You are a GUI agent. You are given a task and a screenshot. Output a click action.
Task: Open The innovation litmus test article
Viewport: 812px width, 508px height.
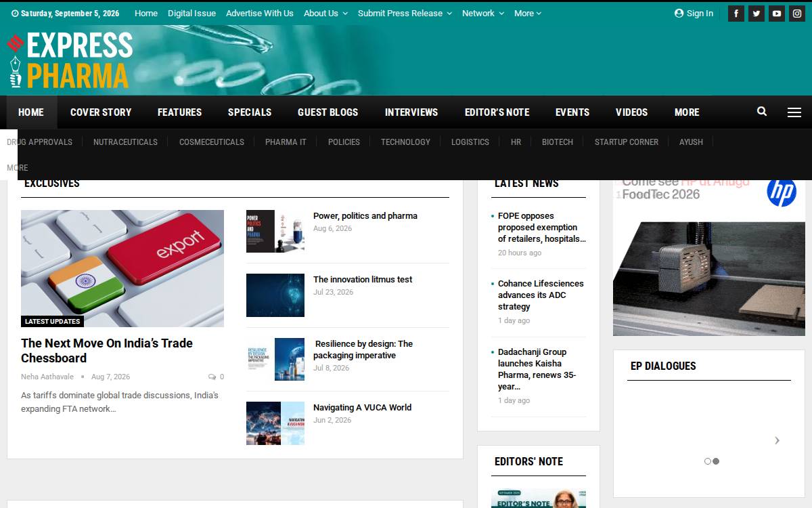click(363, 279)
